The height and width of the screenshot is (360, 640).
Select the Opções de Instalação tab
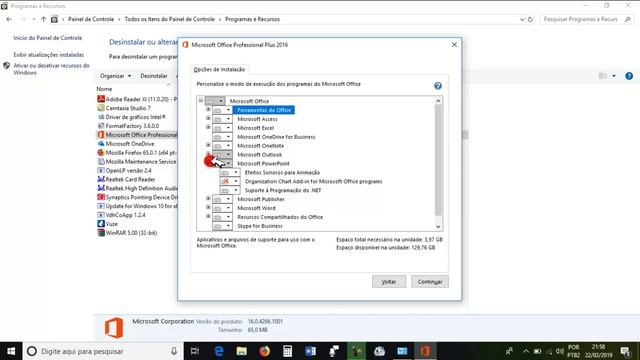(219, 69)
